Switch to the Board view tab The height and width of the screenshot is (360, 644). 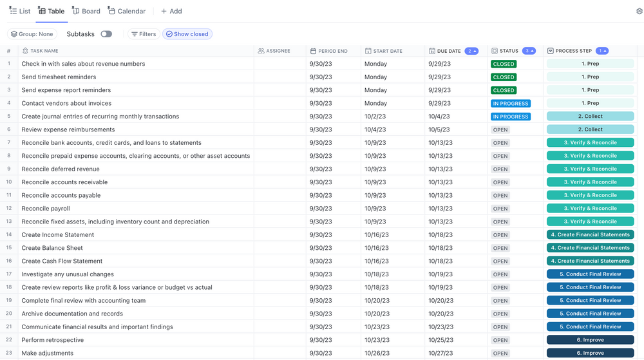86,11
